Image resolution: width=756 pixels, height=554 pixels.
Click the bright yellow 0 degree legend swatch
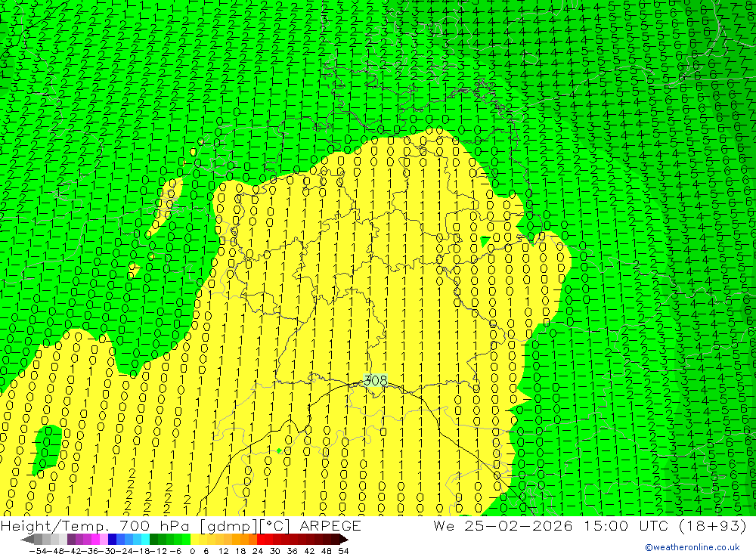195,540
